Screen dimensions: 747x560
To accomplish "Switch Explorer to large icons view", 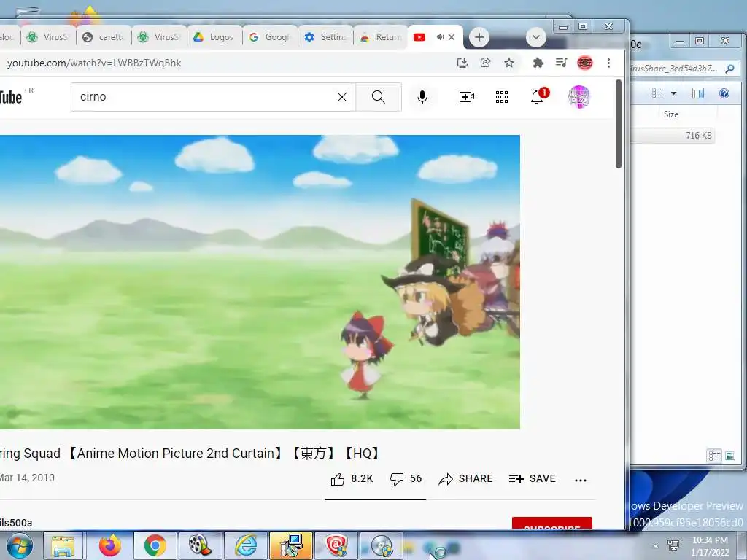I will (729, 456).
